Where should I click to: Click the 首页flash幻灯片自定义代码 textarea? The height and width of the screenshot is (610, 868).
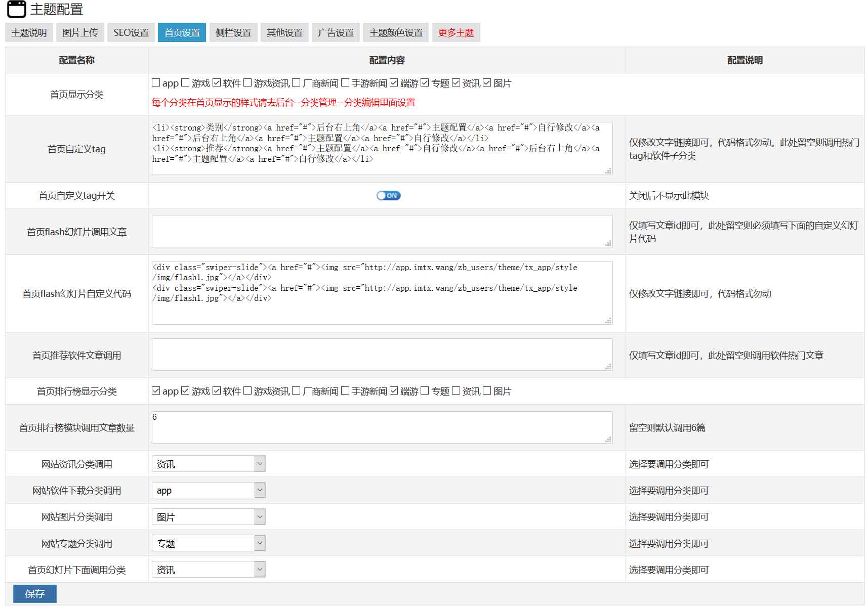point(382,293)
